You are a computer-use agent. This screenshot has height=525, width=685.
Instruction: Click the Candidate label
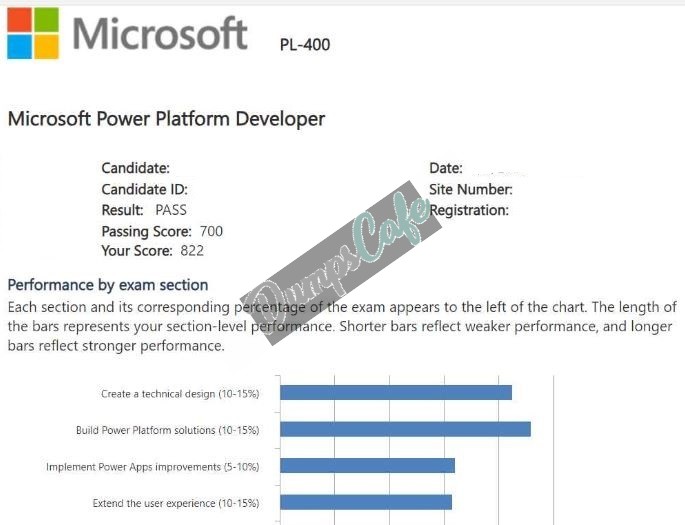[135, 168]
